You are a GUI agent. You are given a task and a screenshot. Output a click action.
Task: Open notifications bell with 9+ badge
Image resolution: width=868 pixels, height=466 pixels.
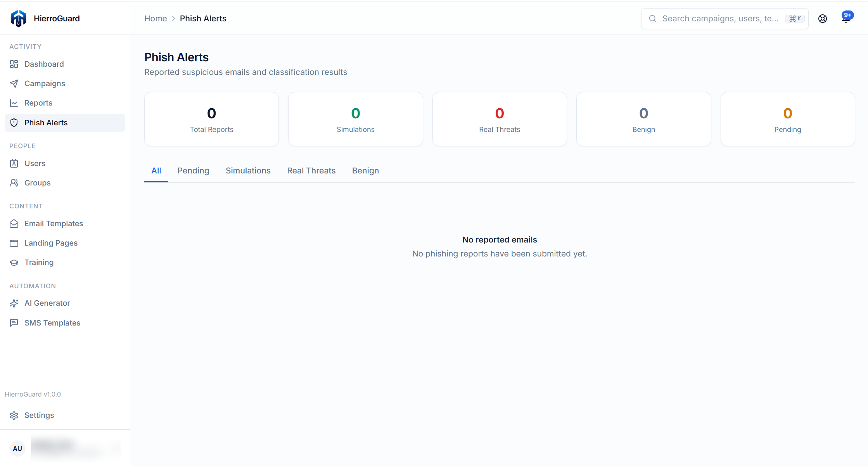pos(846,18)
